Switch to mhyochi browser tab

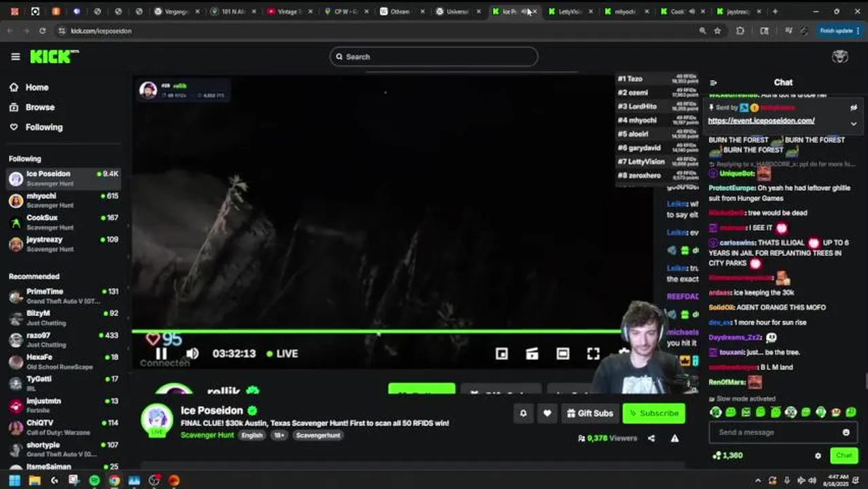pyautogui.click(x=625, y=12)
